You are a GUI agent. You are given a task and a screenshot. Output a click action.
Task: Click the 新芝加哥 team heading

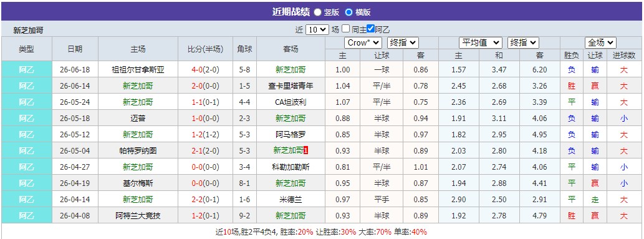(28, 30)
